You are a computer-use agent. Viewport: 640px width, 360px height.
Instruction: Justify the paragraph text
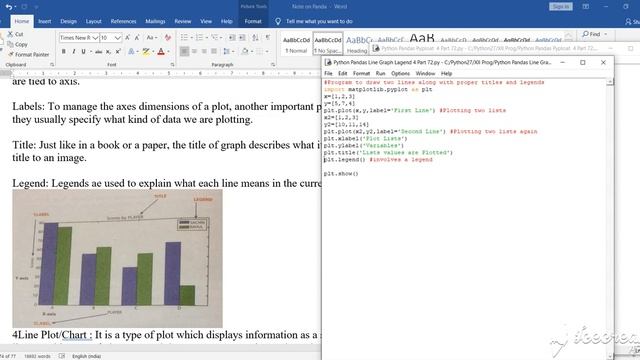tap(214, 51)
